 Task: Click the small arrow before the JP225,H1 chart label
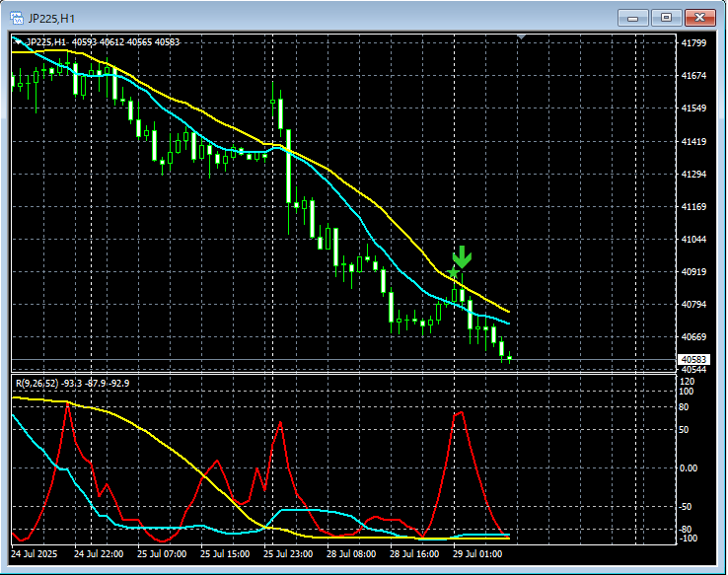(18, 41)
